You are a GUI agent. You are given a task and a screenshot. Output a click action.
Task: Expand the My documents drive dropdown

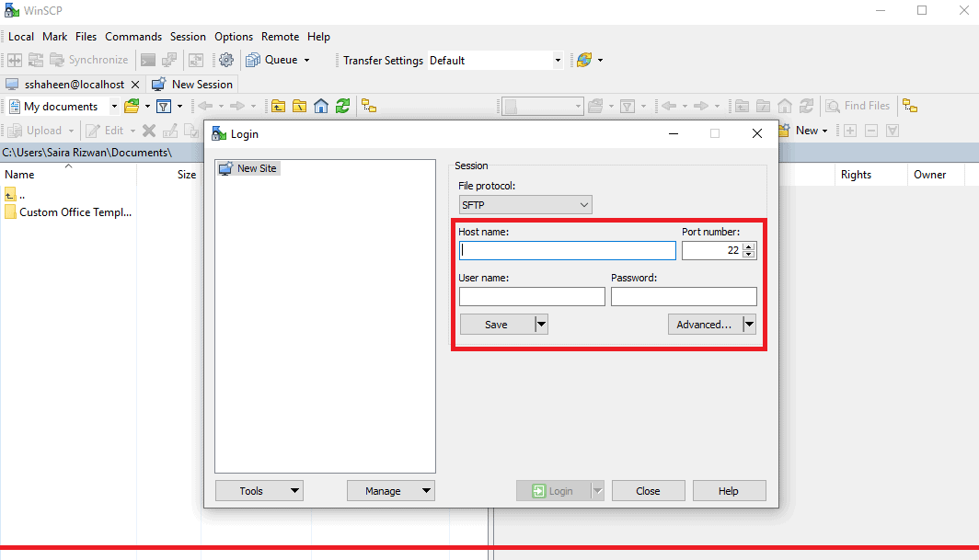tap(114, 106)
